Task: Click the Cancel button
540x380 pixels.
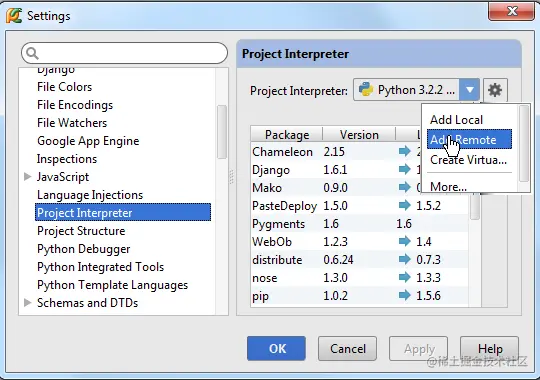Action: coord(347,349)
